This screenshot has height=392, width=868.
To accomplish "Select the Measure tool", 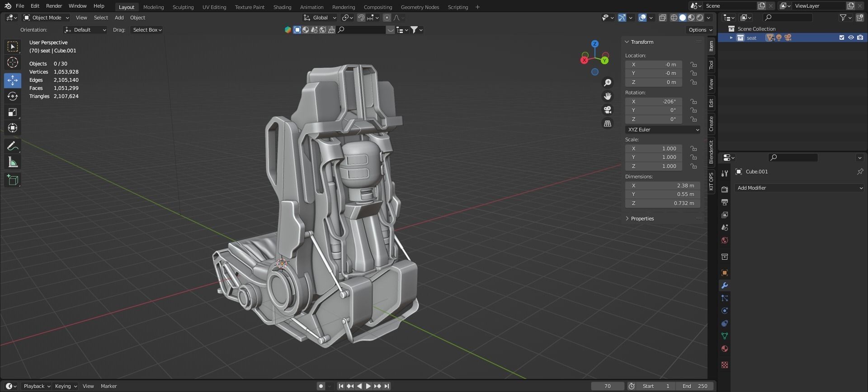I will (13, 162).
